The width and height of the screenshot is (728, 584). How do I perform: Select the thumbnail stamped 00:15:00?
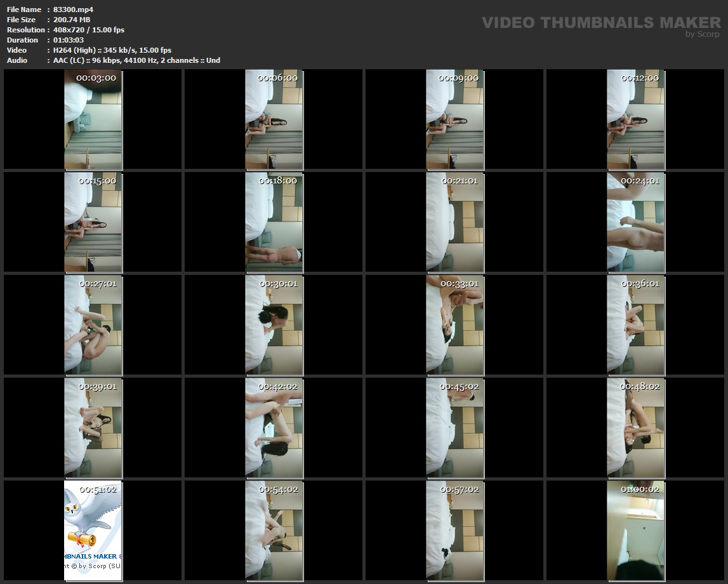(93, 222)
